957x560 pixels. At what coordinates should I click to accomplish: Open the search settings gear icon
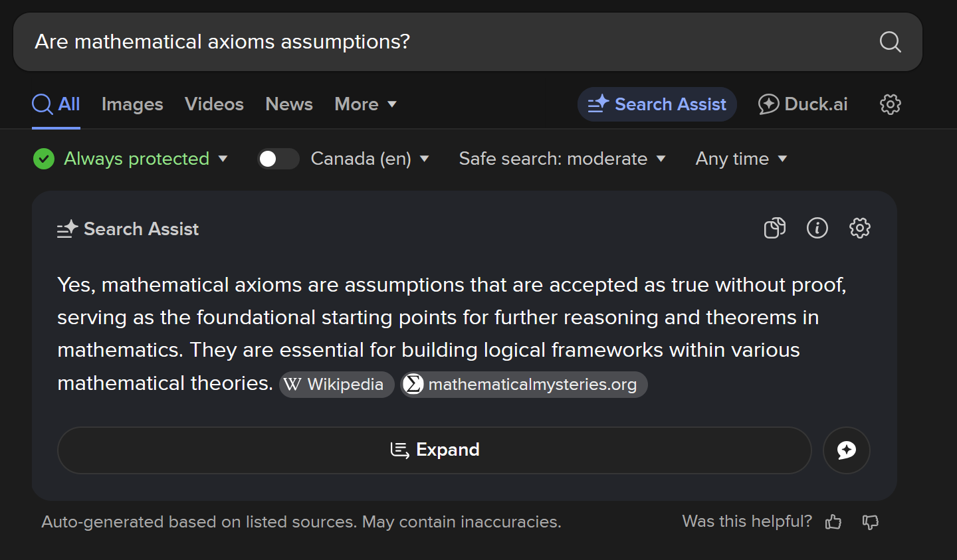(890, 104)
